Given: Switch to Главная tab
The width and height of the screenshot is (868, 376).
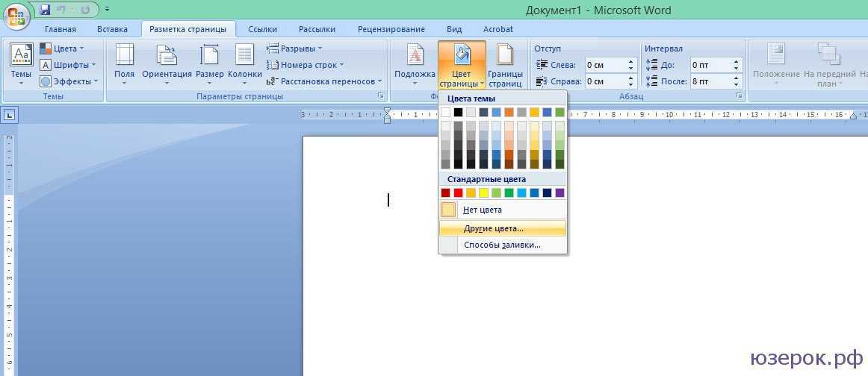Looking at the screenshot, I should coord(61,29).
